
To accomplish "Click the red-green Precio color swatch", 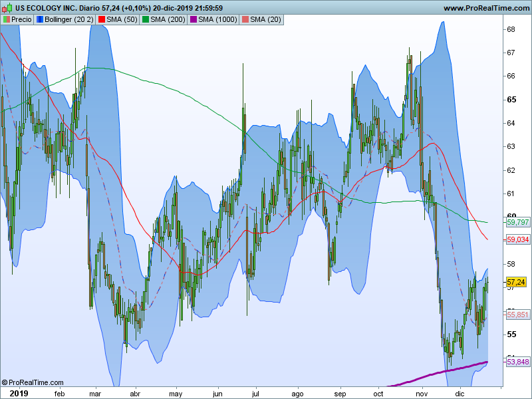I will 7,20.
